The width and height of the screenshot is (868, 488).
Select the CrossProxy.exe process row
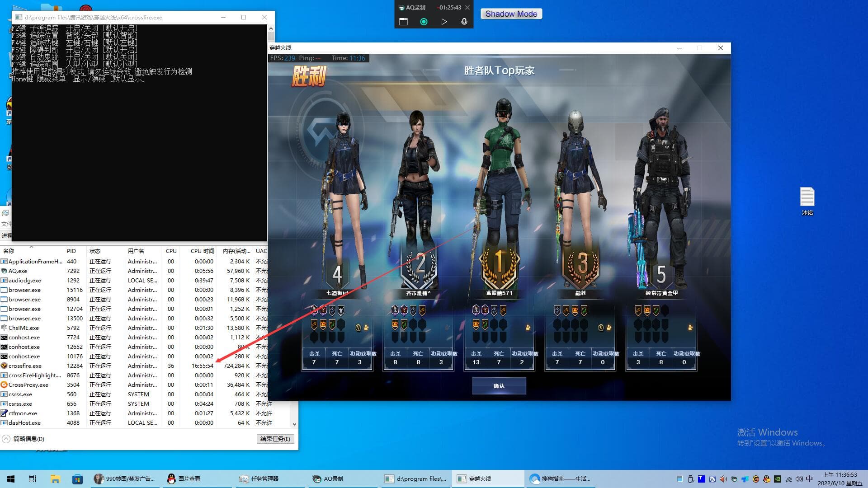[x=134, y=385]
